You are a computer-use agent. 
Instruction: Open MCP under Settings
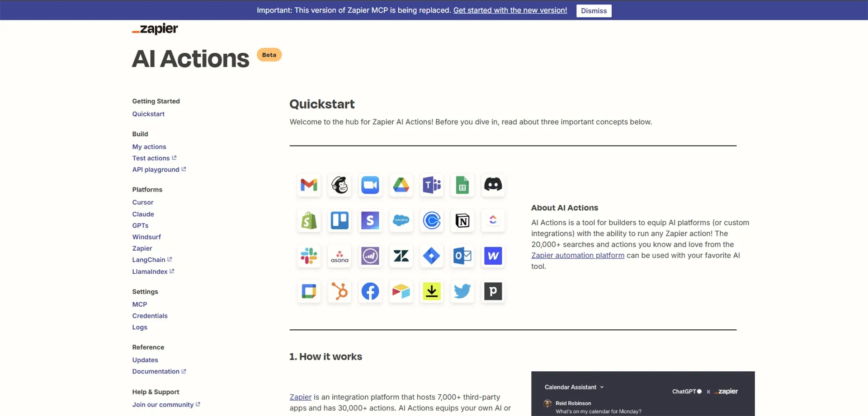tap(139, 304)
